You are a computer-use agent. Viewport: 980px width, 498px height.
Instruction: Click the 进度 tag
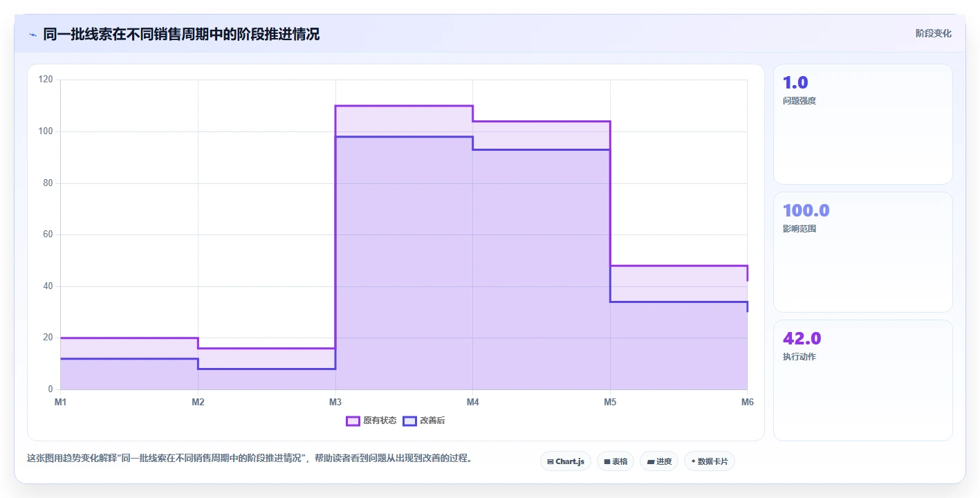pyautogui.click(x=659, y=461)
